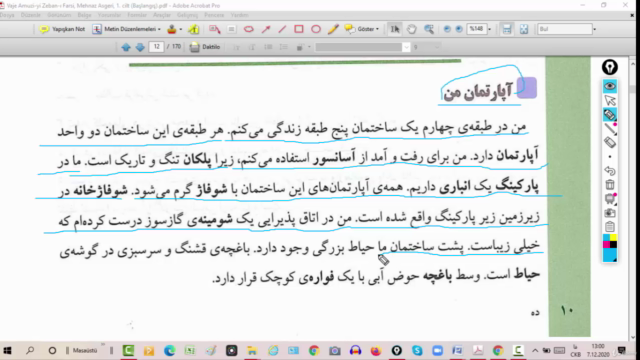The width and height of the screenshot is (640, 360).
Task: Go to the next page with down arrow
Action: [x=140, y=47]
